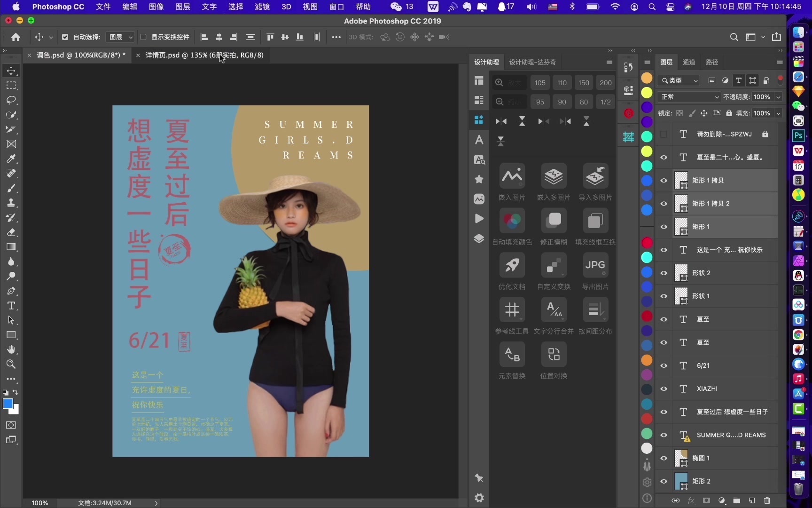Switch to the 通道 tab

689,62
